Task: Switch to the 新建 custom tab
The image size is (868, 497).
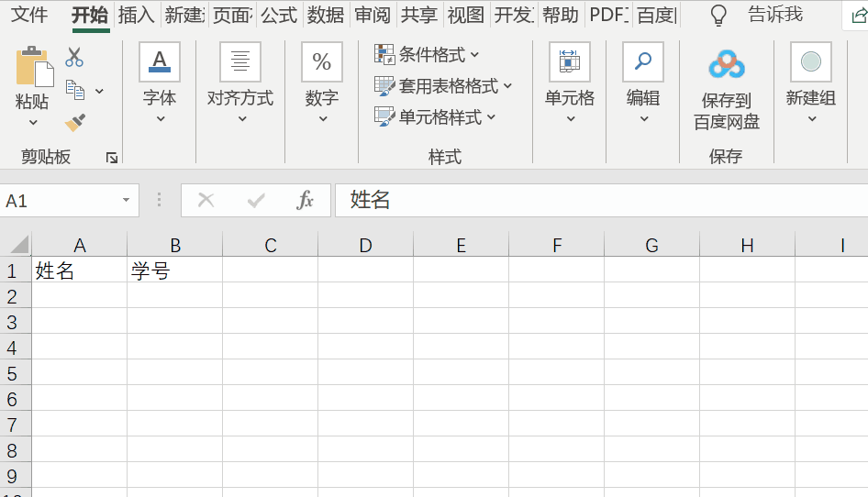Action: (x=184, y=15)
